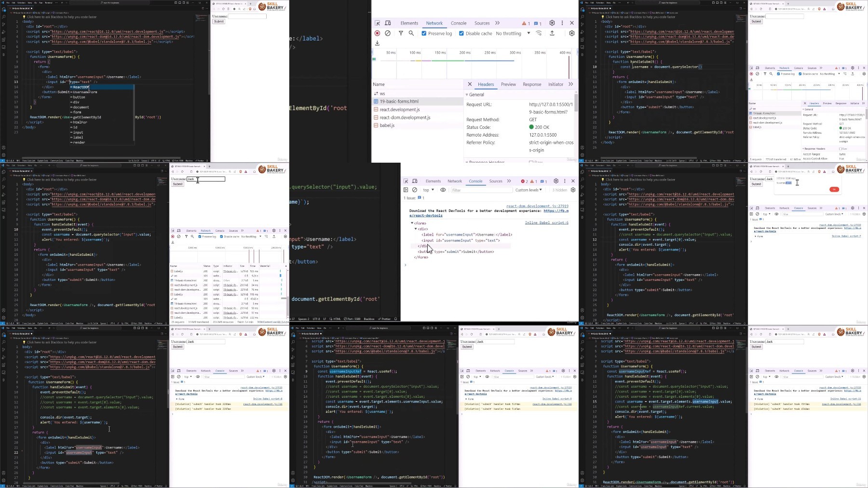Clear the network log in the enlarged Network panel

coord(388,33)
